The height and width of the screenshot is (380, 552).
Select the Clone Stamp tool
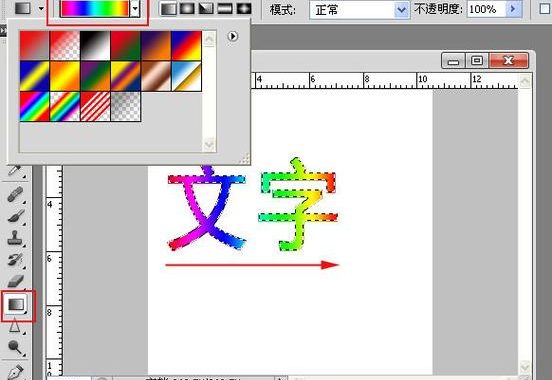(15, 238)
